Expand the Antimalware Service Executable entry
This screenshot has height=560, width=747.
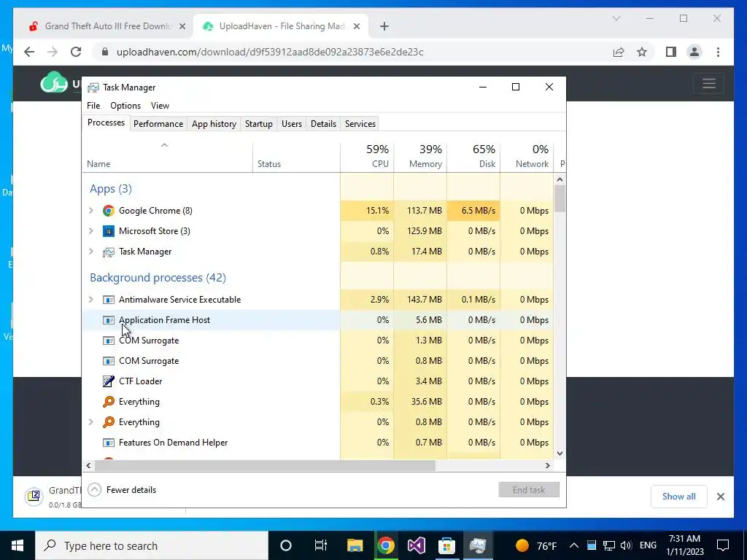point(91,300)
